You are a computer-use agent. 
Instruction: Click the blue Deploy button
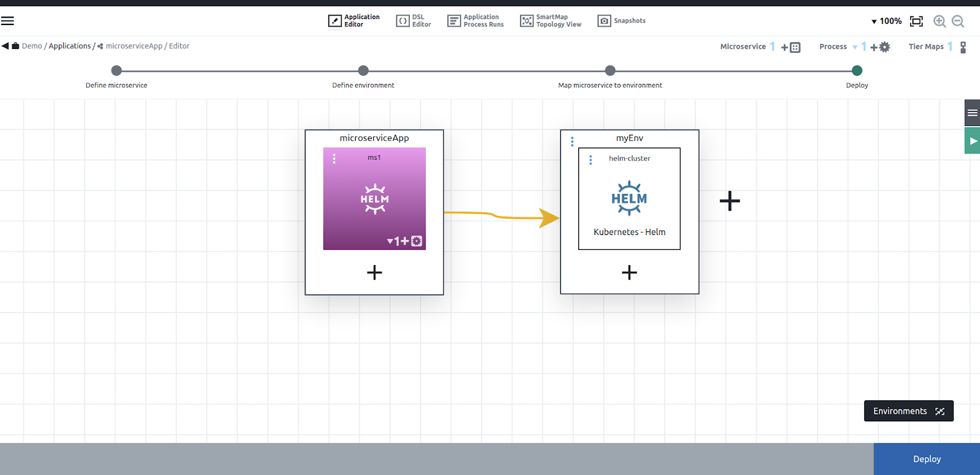pyautogui.click(x=927, y=459)
